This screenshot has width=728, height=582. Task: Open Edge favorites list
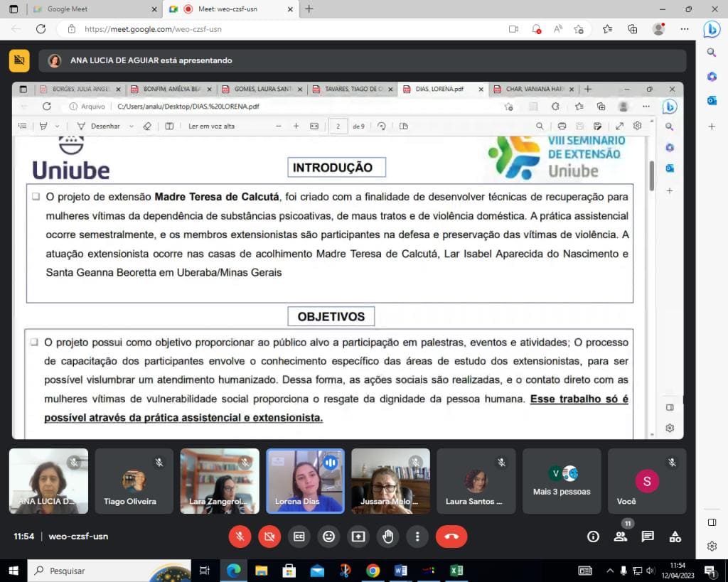pos(607,28)
